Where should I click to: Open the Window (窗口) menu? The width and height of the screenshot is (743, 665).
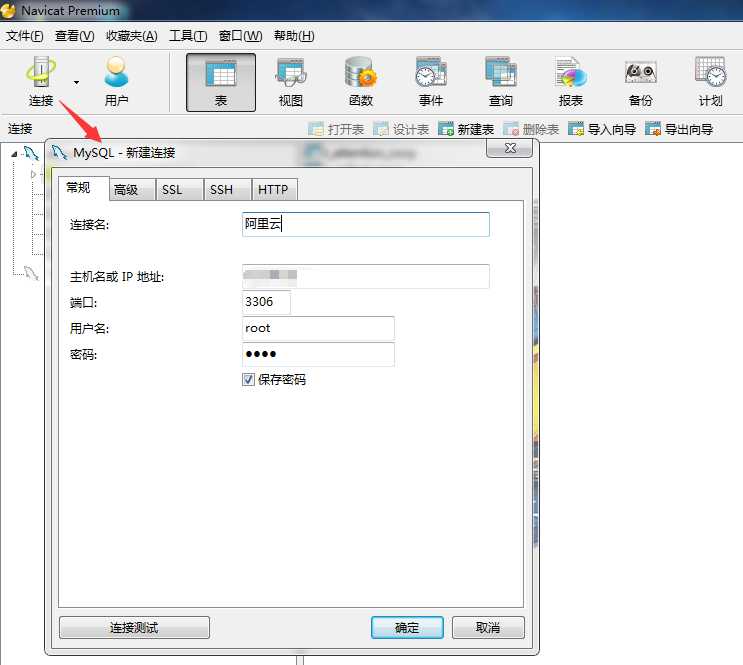[240, 36]
